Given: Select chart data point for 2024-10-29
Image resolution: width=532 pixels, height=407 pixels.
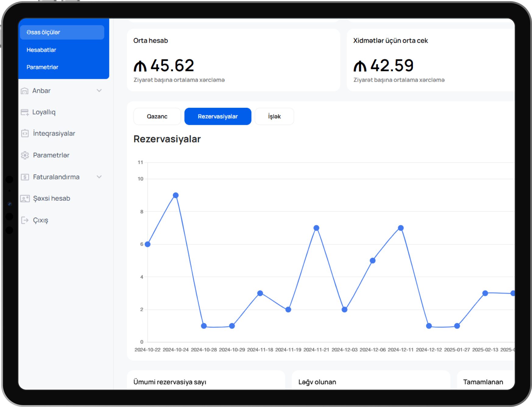Looking at the screenshot, I should (x=232, y=326).
